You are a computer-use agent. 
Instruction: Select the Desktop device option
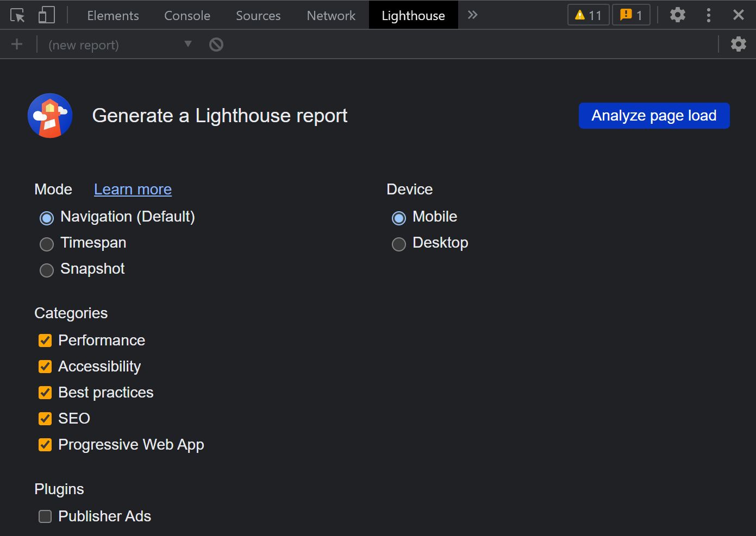(x=399, y=244)
